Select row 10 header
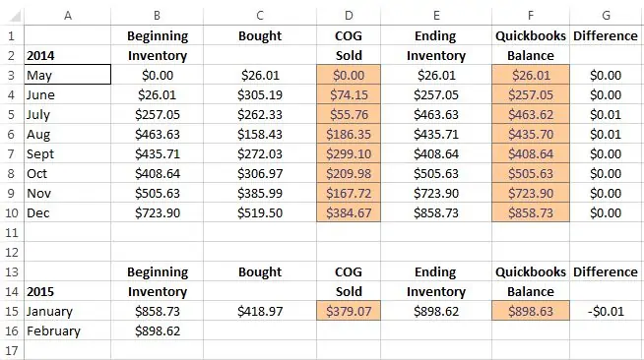644x360 pixels. pos(12,212)
